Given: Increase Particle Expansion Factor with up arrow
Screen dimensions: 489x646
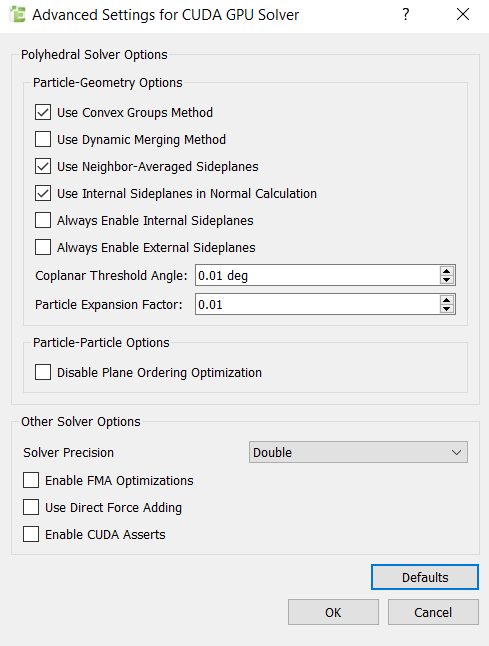Looking at the screenshot, I should click(447, 300).
